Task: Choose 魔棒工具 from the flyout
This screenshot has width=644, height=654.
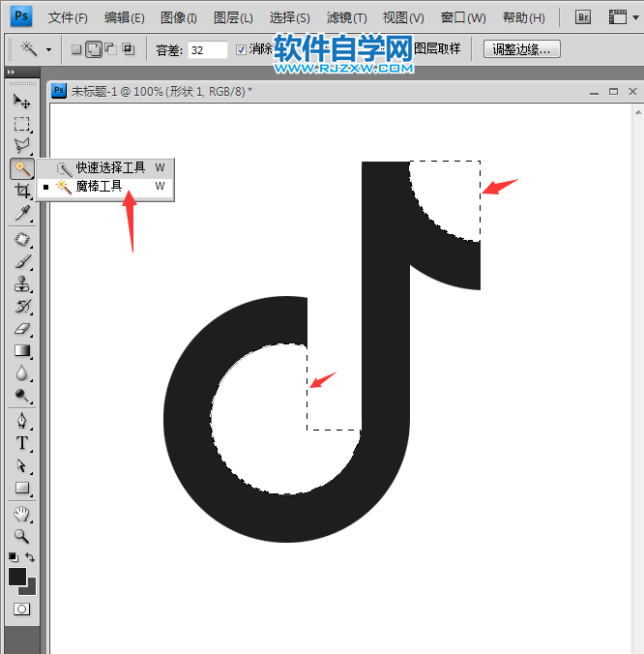Action: pos(105,186)
